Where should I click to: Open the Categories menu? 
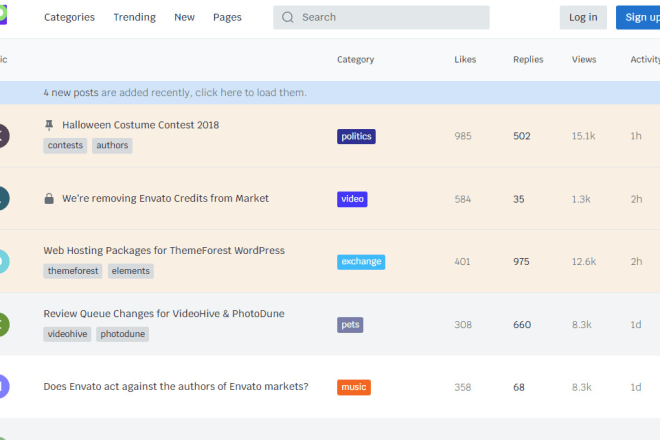tap(69, 17)
